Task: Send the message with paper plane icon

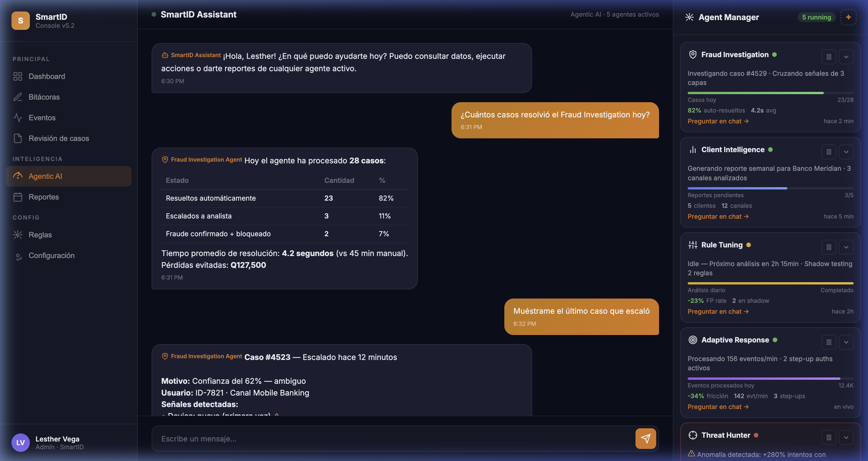Action: [645, 438]
